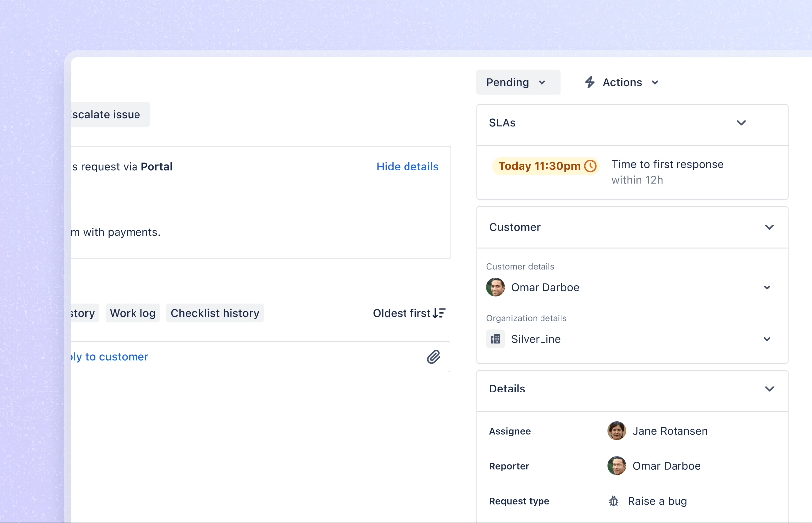The image size is (812, 523).
Task: Collapse the Details section
Action: click(769, 389)
